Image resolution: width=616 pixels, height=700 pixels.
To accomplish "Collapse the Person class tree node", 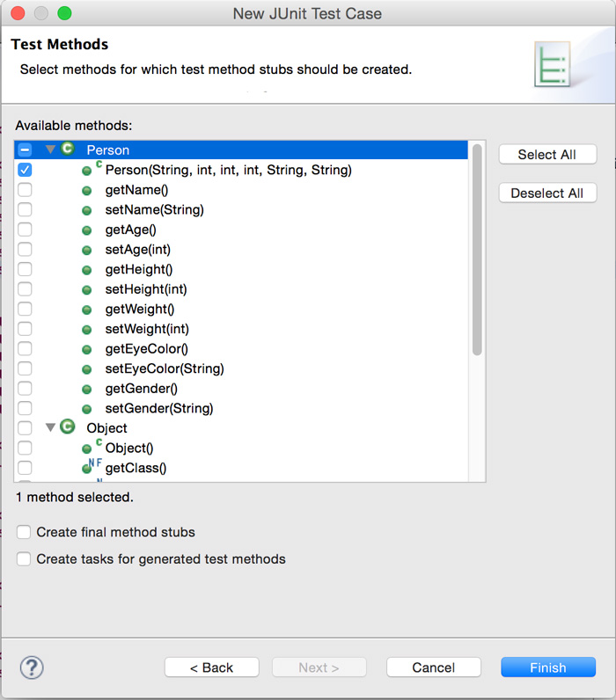I will coord(50,150).
